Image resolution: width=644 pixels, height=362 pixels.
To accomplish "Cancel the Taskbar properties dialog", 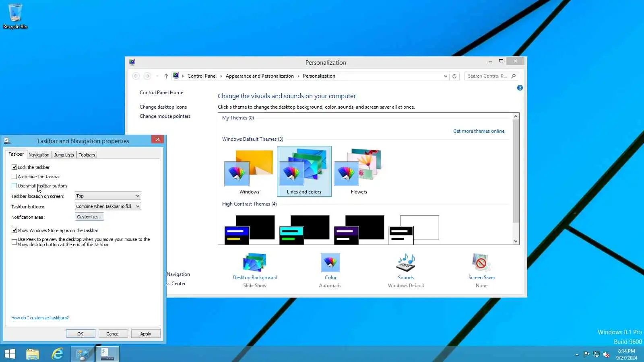I will (x=113, y=334).
